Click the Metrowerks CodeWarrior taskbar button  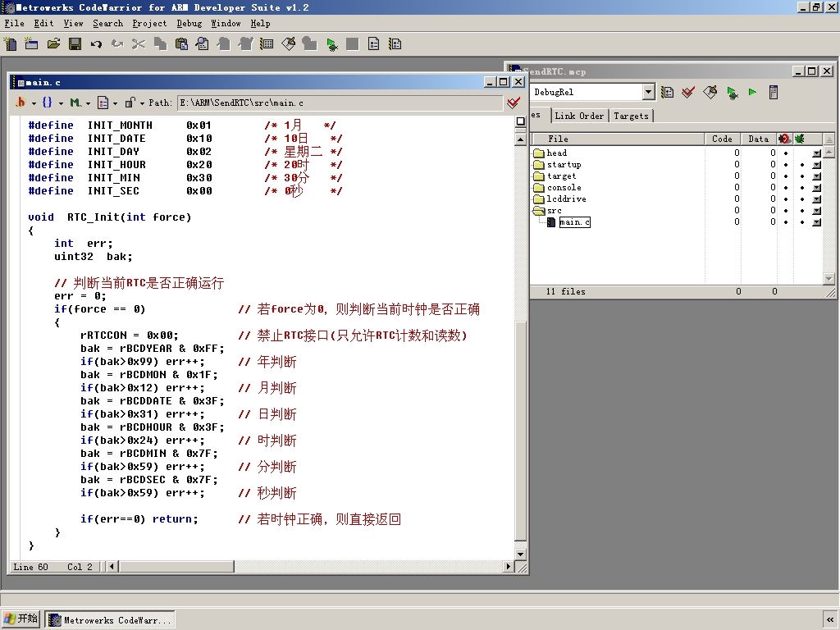coord(110,620)
